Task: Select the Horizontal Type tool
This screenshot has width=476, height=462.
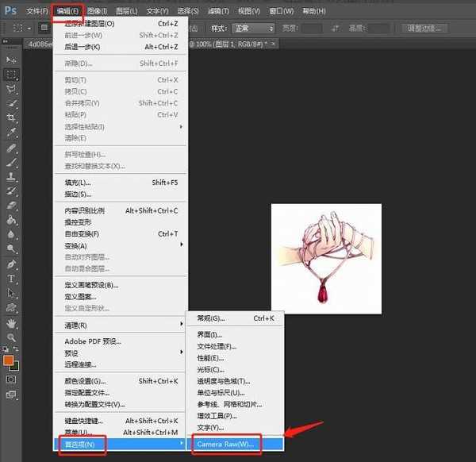Action: 12,279
